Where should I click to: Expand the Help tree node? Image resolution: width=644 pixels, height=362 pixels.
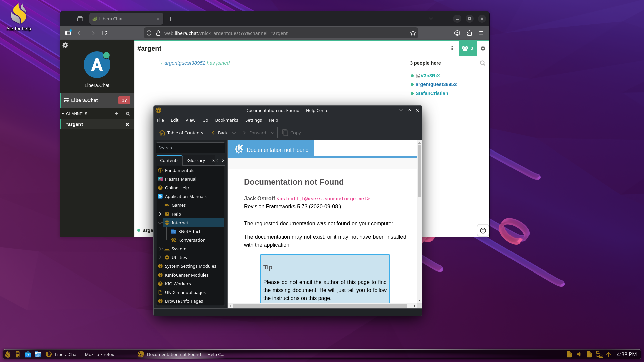coord(160,214)
